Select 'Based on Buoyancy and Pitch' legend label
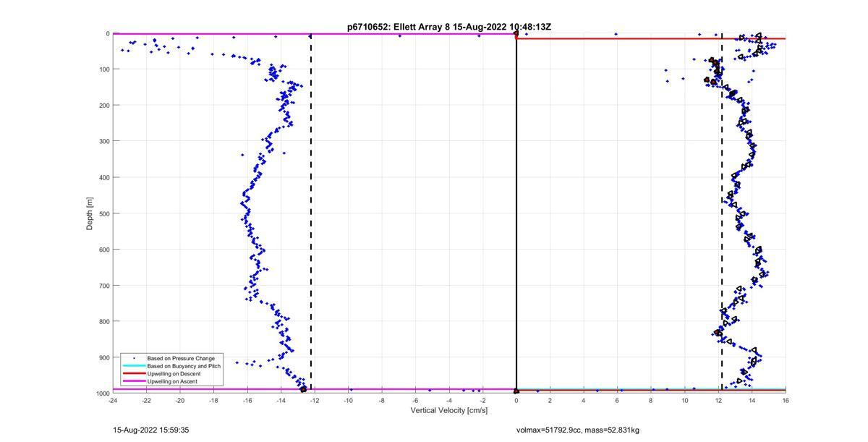 click(184, 366)
